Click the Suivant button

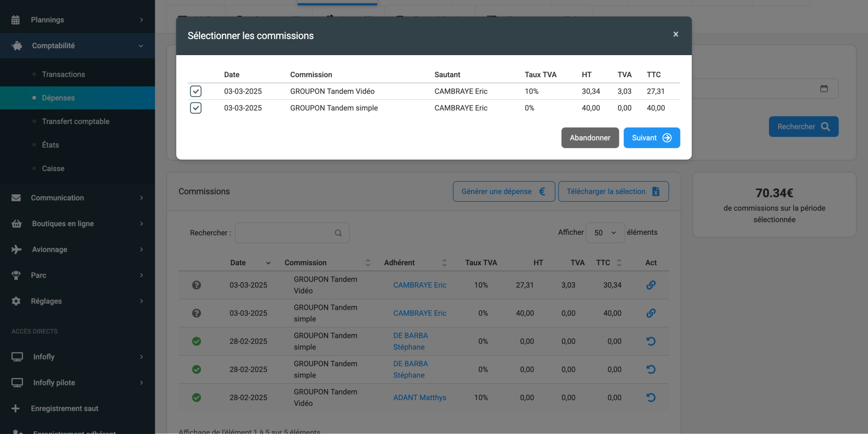651,138
